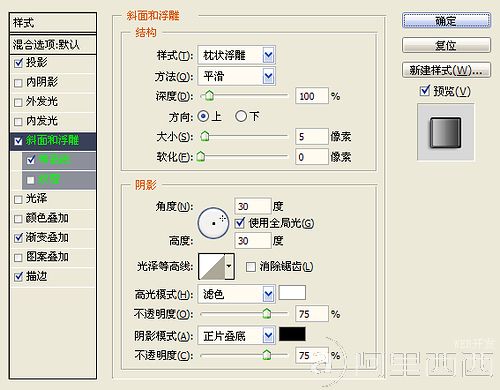Select the 投影 label in styles list
500x390 pixels.
(x=37, y=63)
